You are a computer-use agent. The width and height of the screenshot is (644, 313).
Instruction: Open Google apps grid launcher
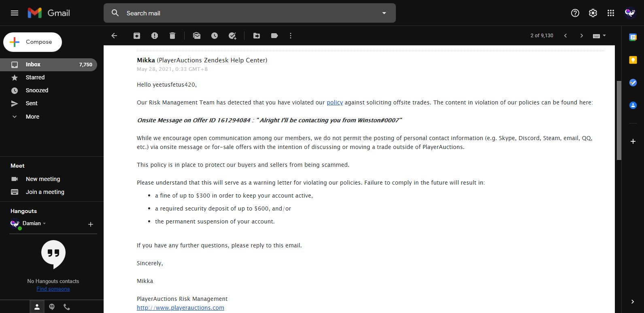[x=611, y=13]
